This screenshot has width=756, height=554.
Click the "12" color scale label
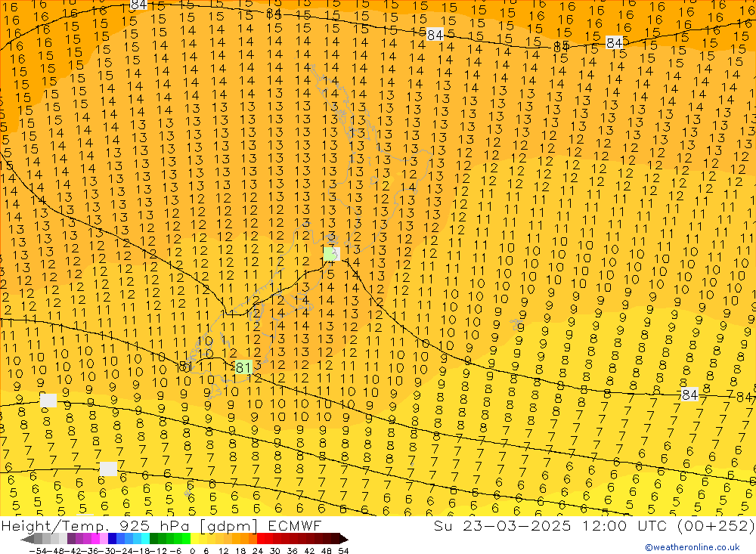point(223,551)
